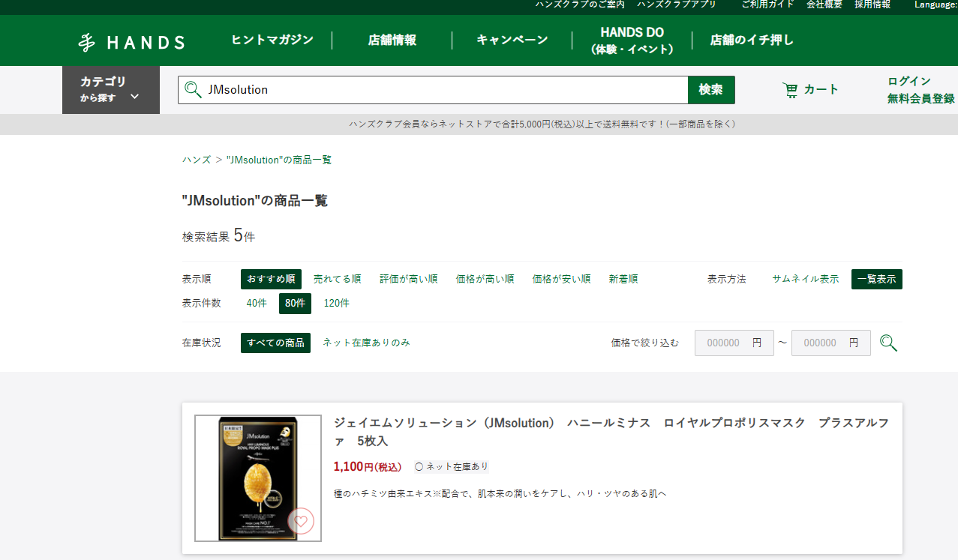
Task: Show 120件 per page
Action: [336, 304]
